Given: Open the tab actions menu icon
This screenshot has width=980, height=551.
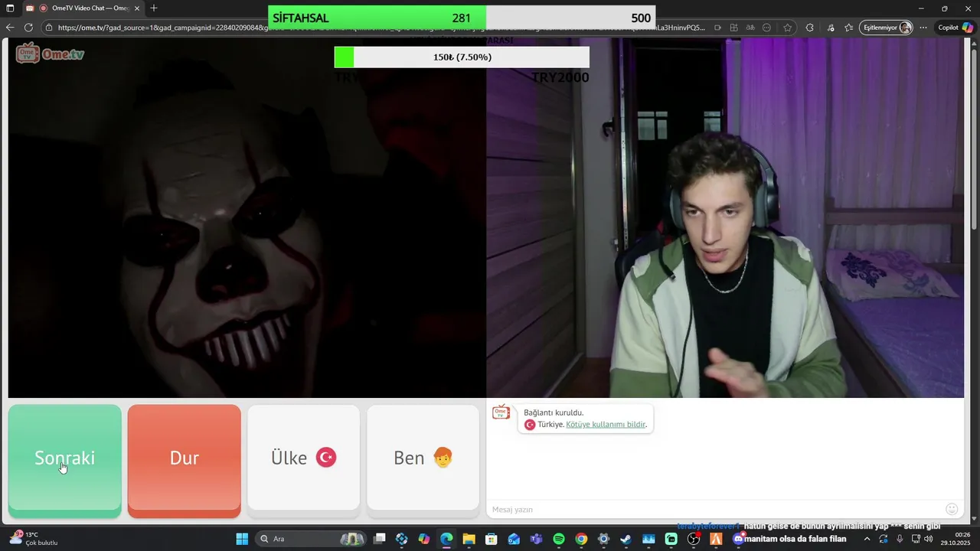Looking at the screenshot, I should [10, 8].
